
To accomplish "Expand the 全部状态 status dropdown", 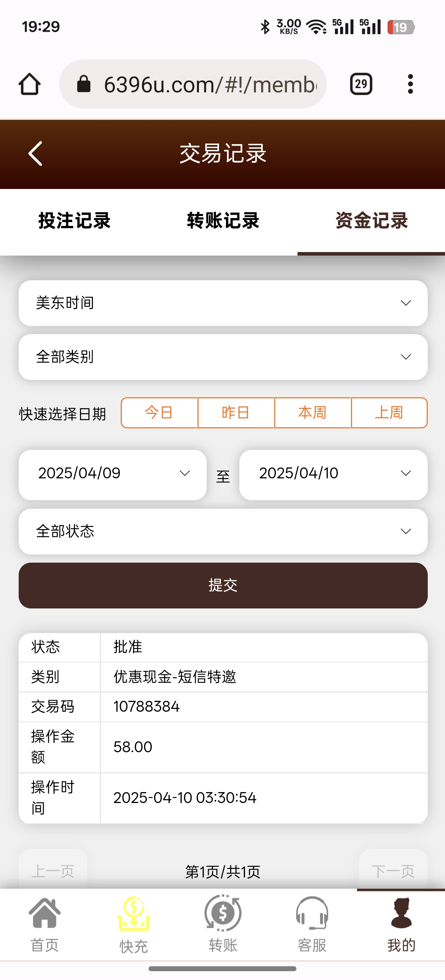I will 223,532.
